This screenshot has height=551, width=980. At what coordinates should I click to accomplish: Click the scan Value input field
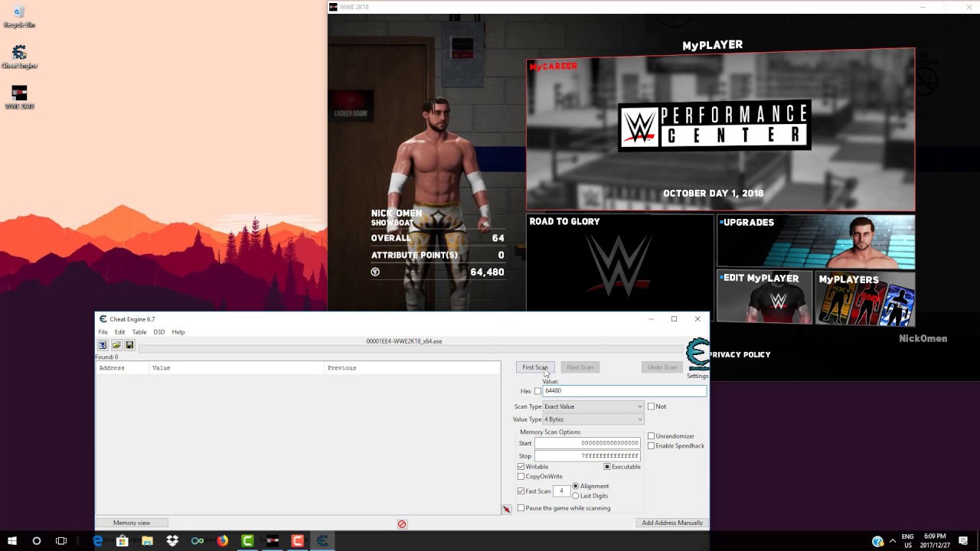click(625, 391)
